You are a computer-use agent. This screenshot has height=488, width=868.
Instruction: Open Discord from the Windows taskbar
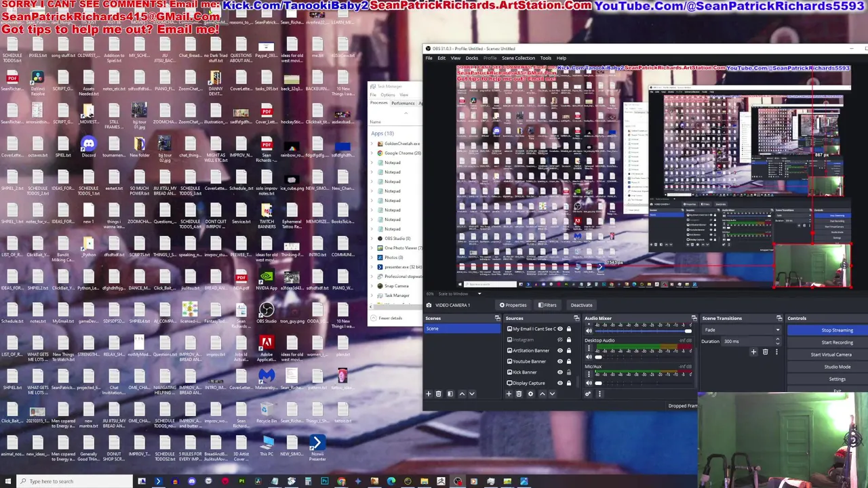(192, 481)
